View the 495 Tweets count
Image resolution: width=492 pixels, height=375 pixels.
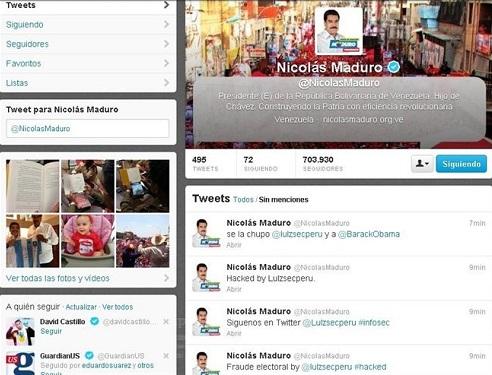point(205,164)
